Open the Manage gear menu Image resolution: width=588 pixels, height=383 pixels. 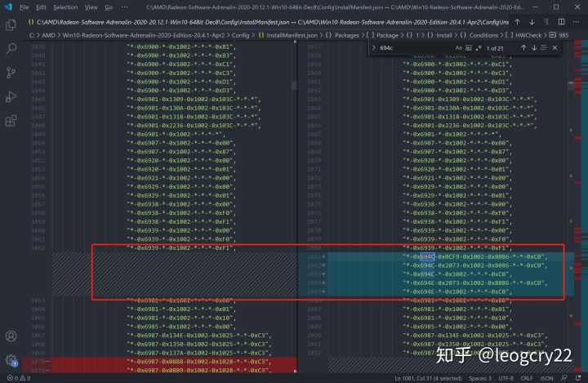pos(11,360)
